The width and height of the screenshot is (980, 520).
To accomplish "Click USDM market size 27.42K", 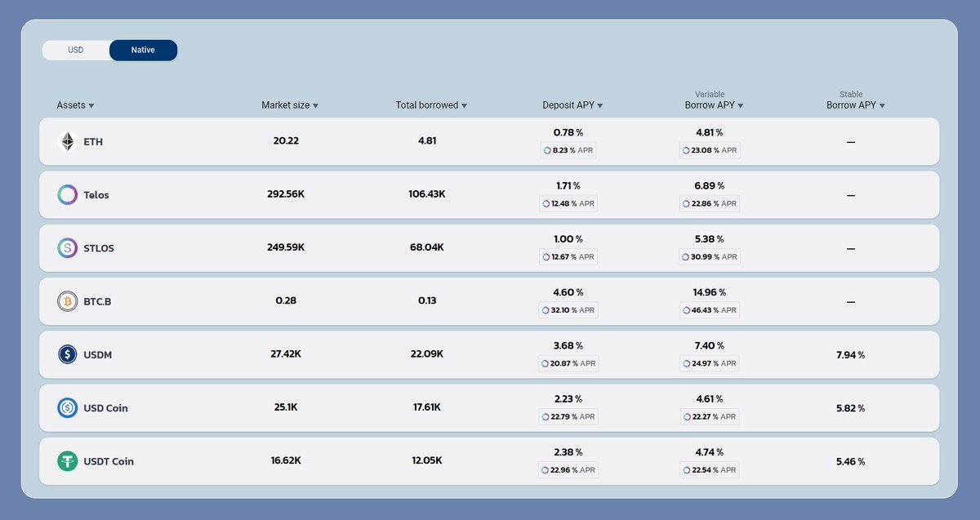I will point(286,354).
